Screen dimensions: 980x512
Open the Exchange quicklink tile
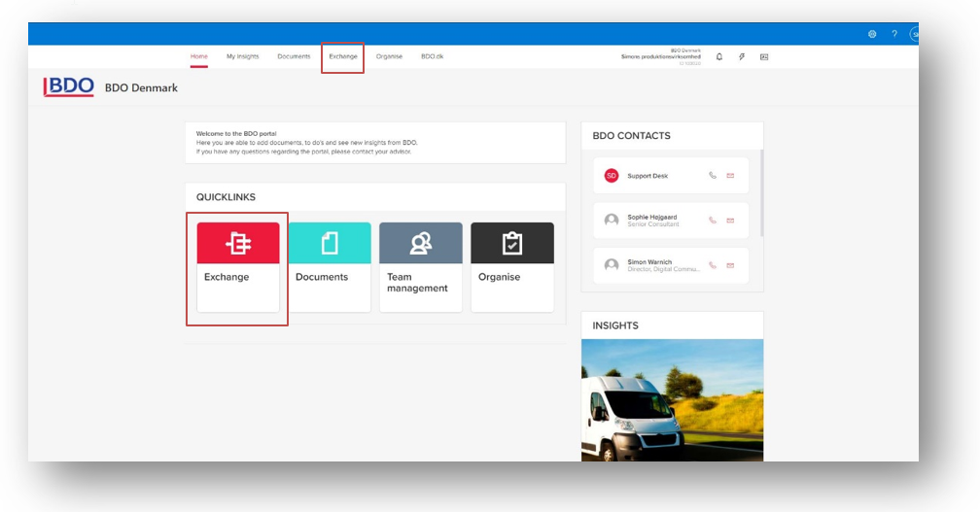coord(238,267)
